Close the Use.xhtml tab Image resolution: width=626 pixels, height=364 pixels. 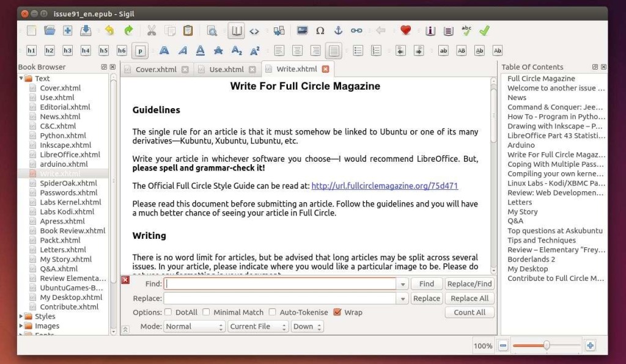(252, 70)
